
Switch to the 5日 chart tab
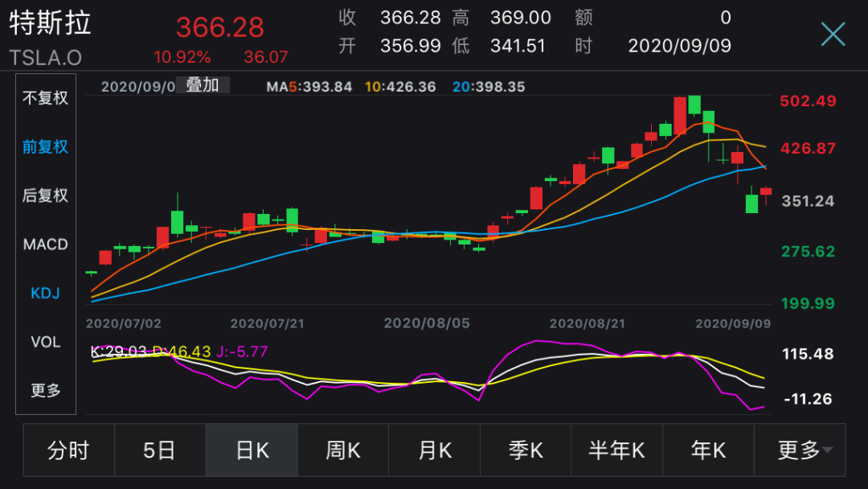click(x=160, y=450)
